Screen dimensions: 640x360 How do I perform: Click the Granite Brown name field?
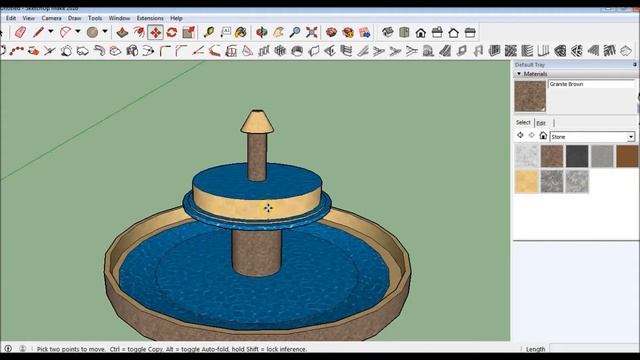pyautogui.click(x=591, y=84)
